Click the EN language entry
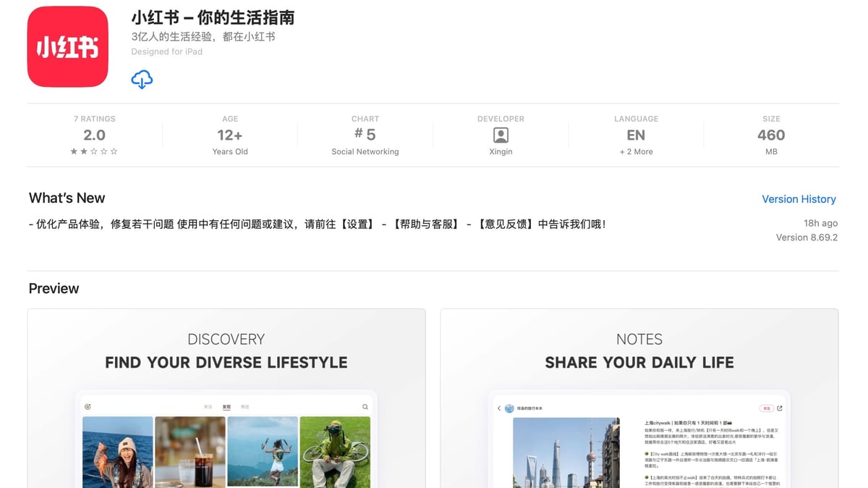Viewport: 868px width, 488px height. pos(636,135)
